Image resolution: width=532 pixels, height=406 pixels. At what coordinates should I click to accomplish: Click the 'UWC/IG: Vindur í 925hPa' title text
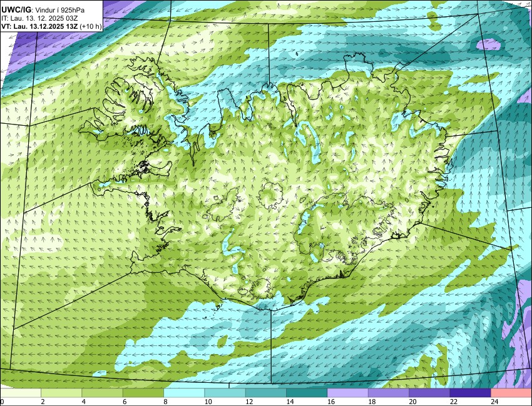[x=43, y=10]
